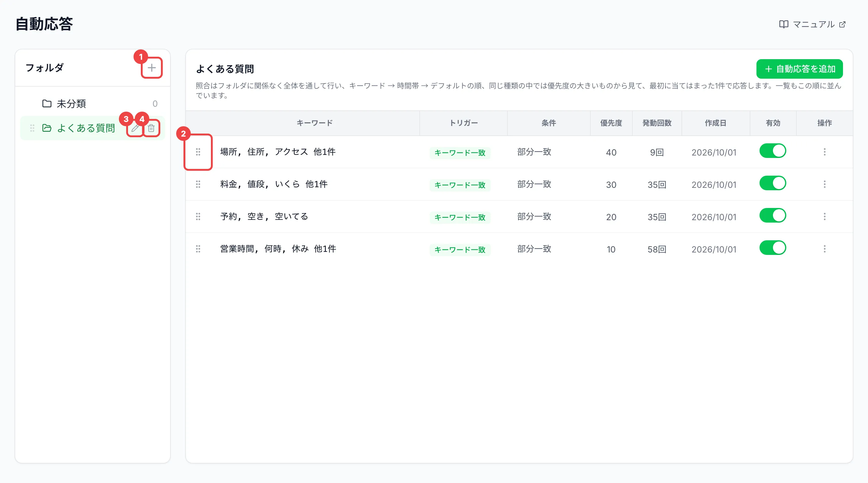
Task: Click the 作成日 column header
Action: tap(715, 123)
